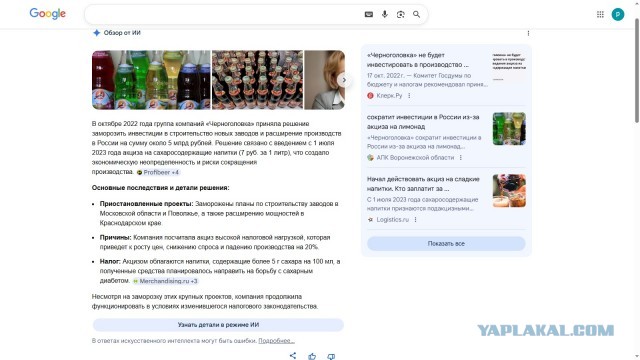Open the Google apps grid
Screen dimensions: 640x360
600,14
